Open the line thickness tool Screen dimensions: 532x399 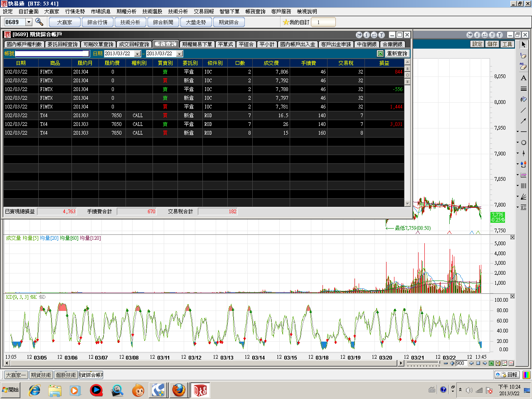click(523, 89)
